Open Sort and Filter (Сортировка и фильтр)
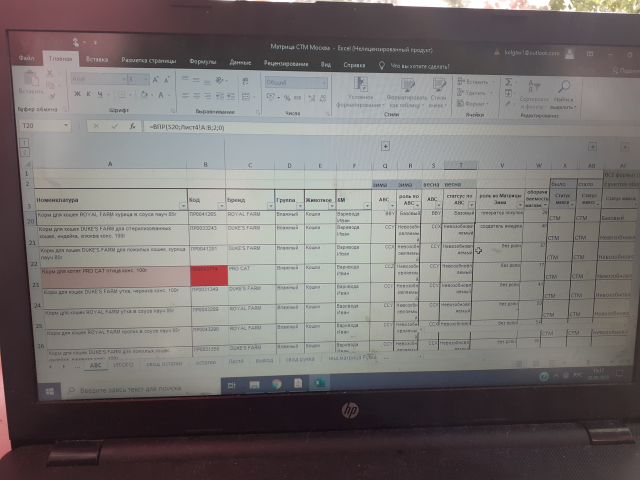The height and width of the screenshot is (480, 640). point(534,95)
